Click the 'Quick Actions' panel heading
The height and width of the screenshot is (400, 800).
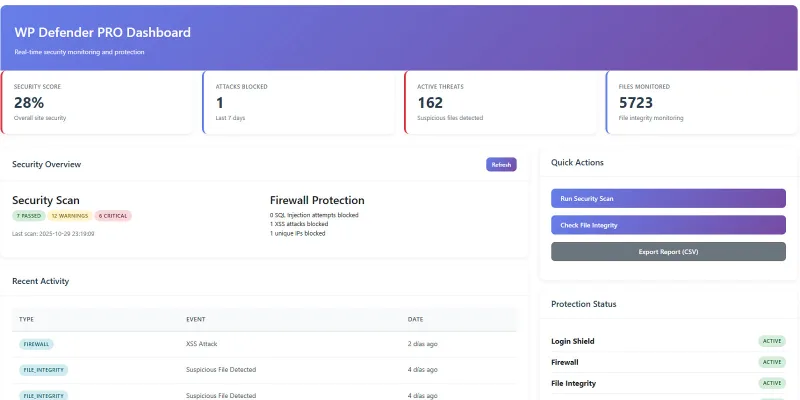[577, 162]
